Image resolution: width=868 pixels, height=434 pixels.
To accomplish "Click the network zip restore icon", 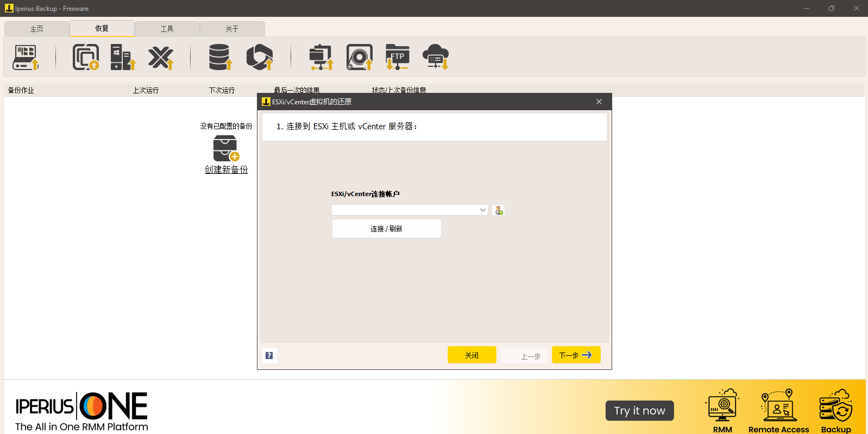I will coord(321,57).
